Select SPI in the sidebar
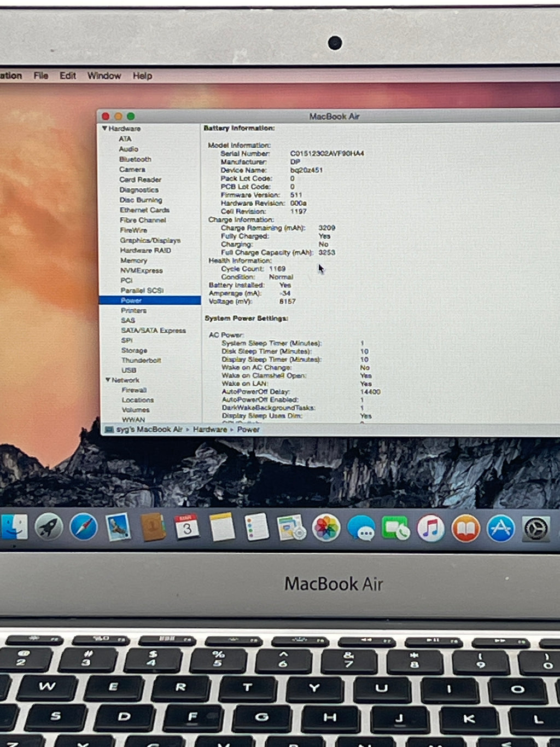This screenshot has width=560, height=747. point(127,340)
